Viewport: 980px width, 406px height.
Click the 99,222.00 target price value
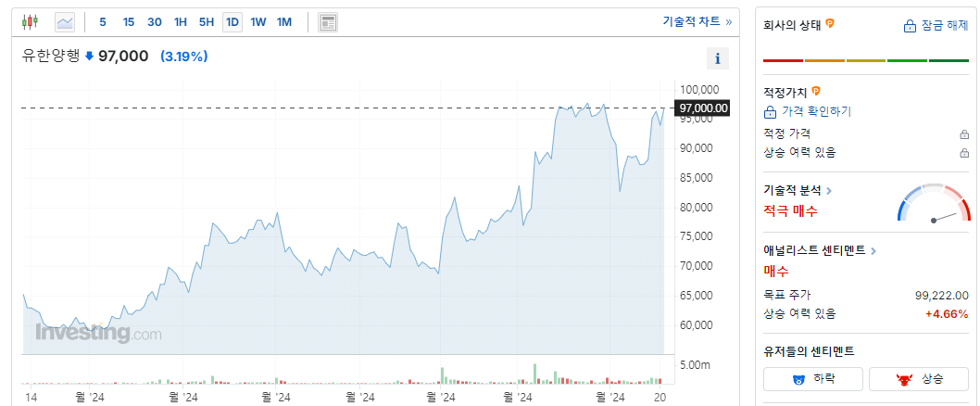pyautogui.click(x=941, y=296)
